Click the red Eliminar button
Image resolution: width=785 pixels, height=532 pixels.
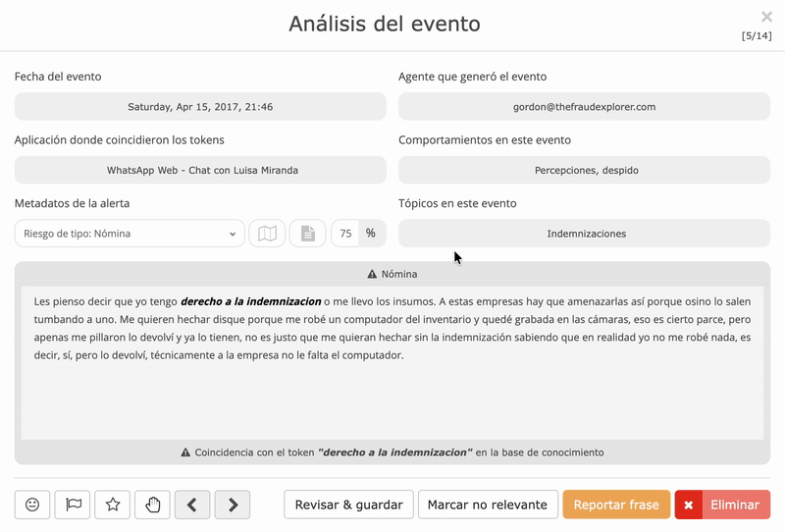pos(722,505)
